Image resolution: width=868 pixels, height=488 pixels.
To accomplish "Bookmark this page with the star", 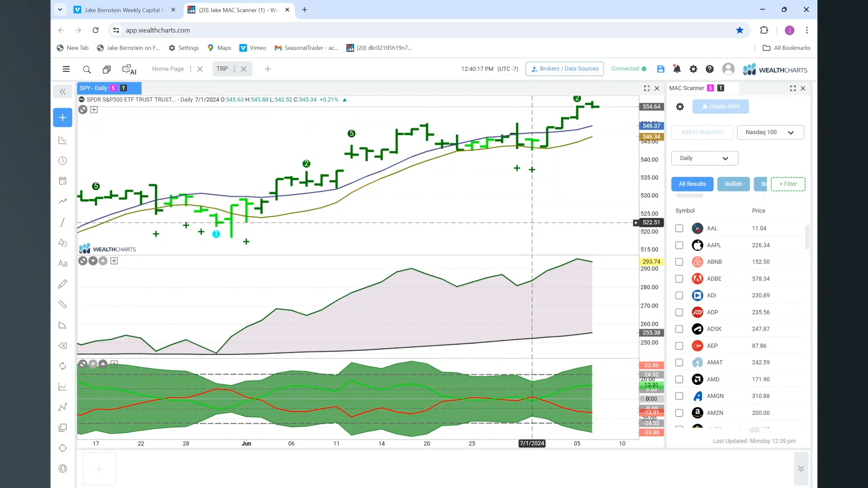I will click(740, 30).
